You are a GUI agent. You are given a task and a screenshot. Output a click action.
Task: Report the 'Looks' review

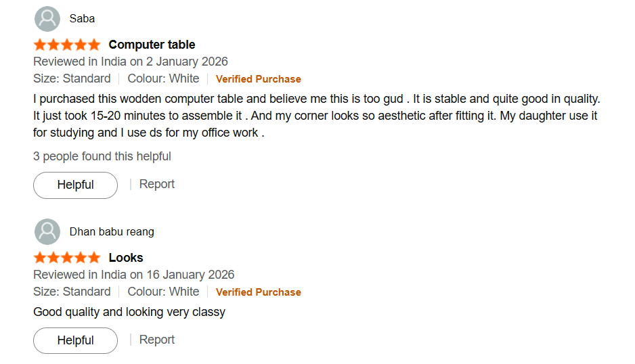pos(157,340)
